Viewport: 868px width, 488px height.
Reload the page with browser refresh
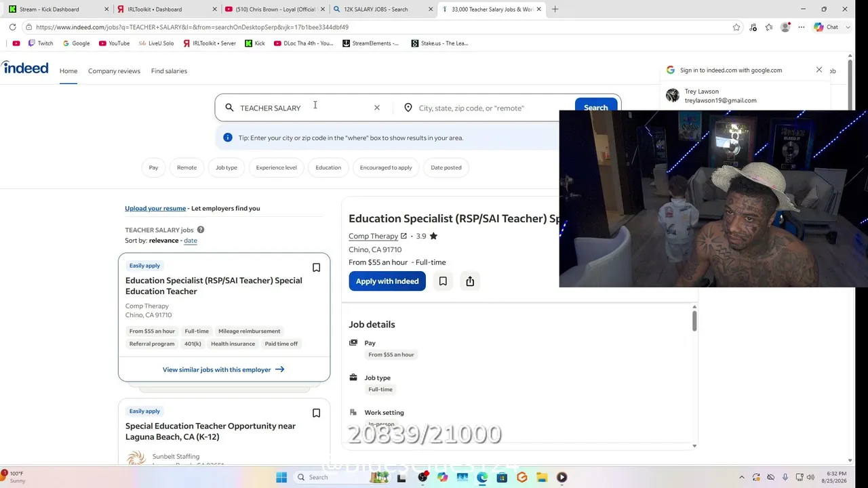(12, 27)
